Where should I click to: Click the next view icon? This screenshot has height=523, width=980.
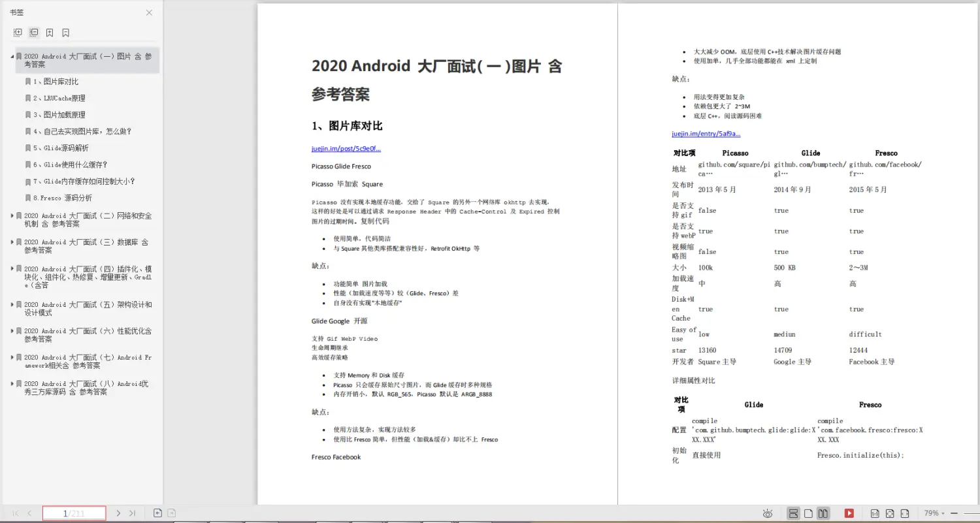click(171, 513)
